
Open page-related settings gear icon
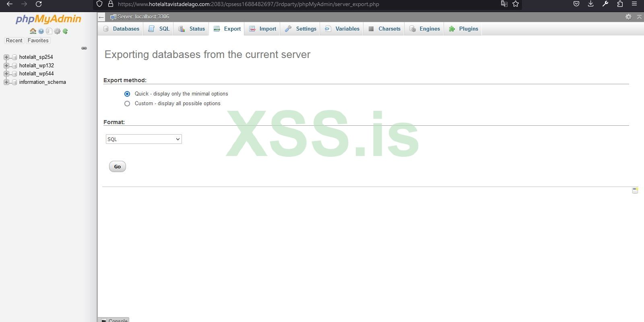click(x=628, y=17)
